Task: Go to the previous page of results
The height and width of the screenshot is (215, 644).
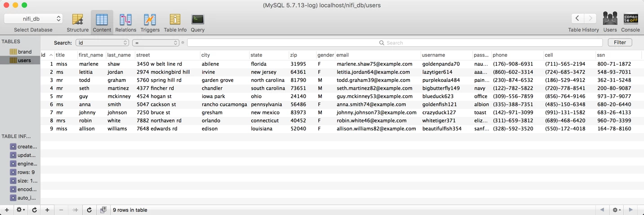Action: tap(602, 210)
